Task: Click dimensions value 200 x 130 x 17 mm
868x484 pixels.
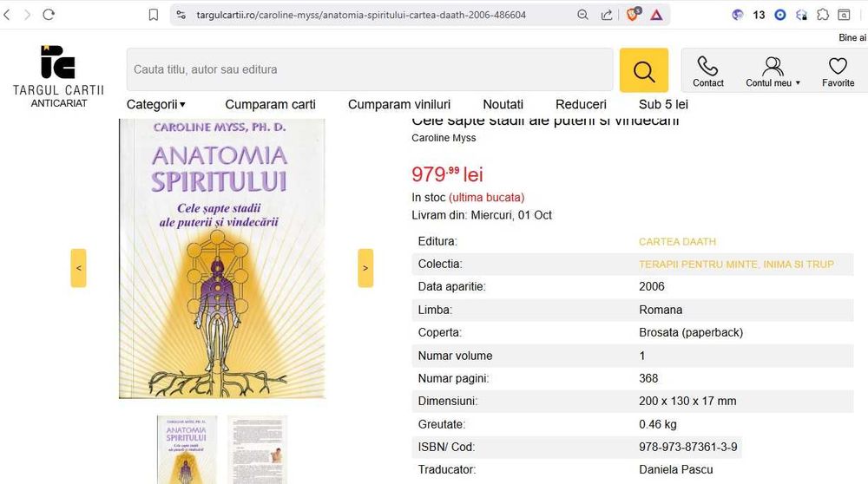Action: 687,401
